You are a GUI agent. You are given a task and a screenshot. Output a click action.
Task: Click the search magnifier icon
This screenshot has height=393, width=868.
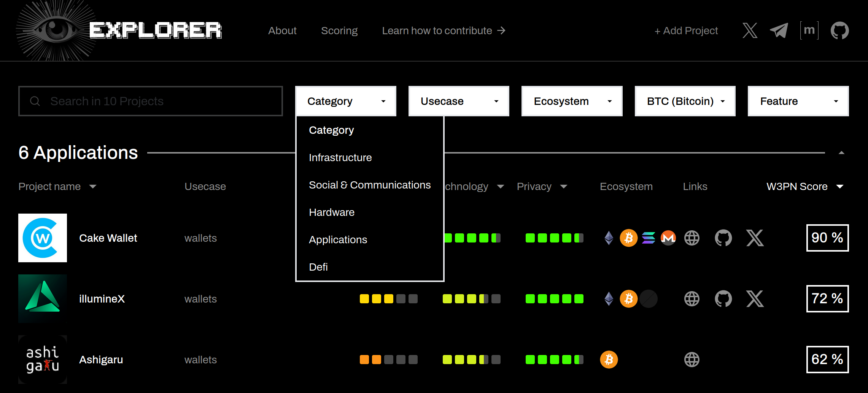(x=35, y=101)
